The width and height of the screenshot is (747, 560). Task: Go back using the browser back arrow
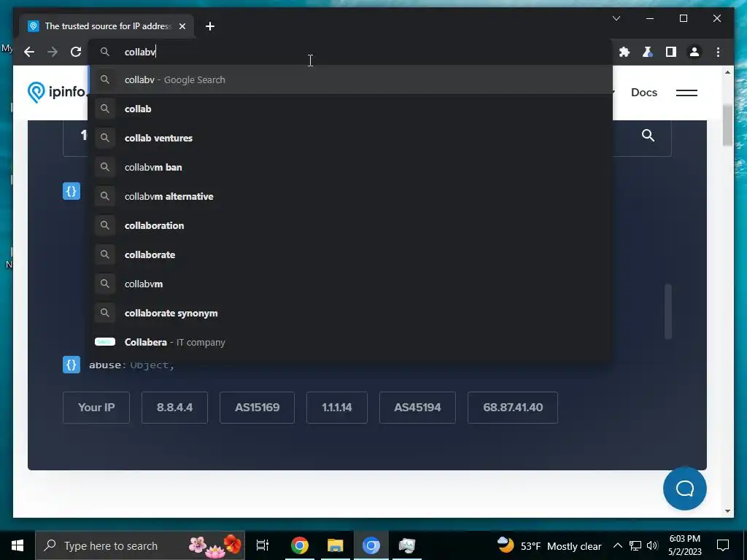point(29,52)
